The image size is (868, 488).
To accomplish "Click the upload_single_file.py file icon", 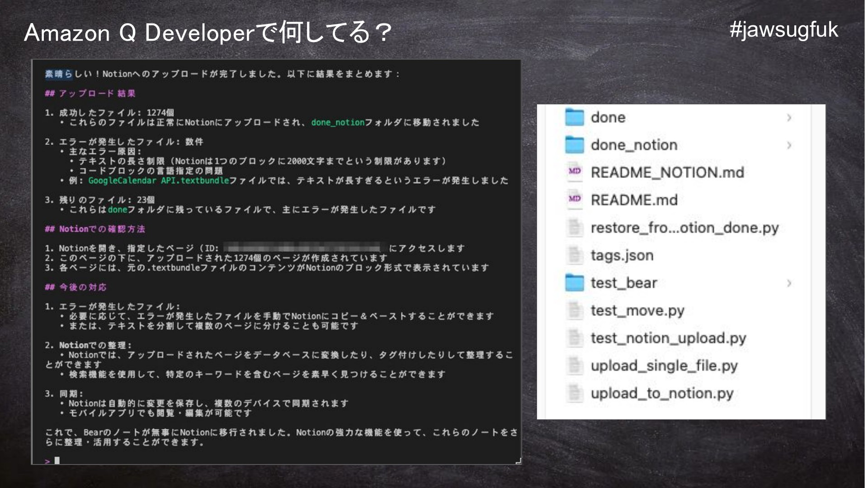I will coord(575,366).
